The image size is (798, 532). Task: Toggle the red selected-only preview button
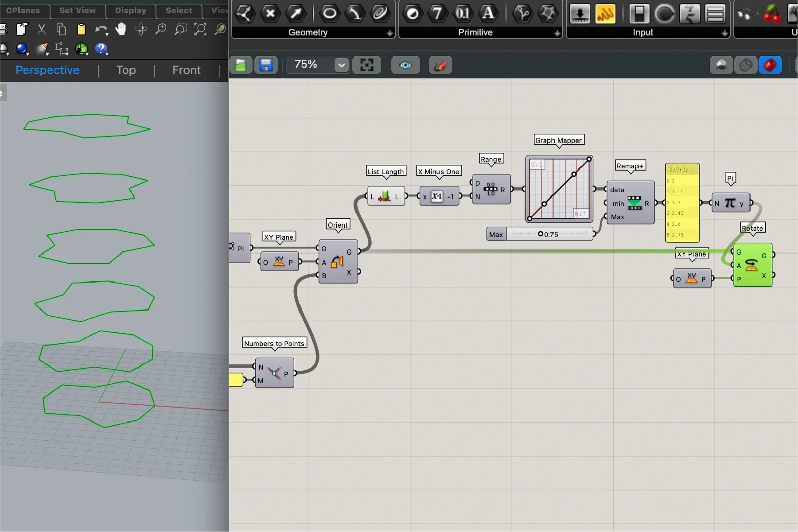pos(770,66)
